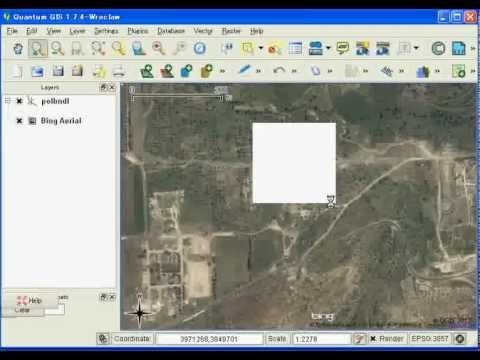This screenshot has height=360, width=480.
Task: Undock the Layers panel with float button
Action: [104, 87]
